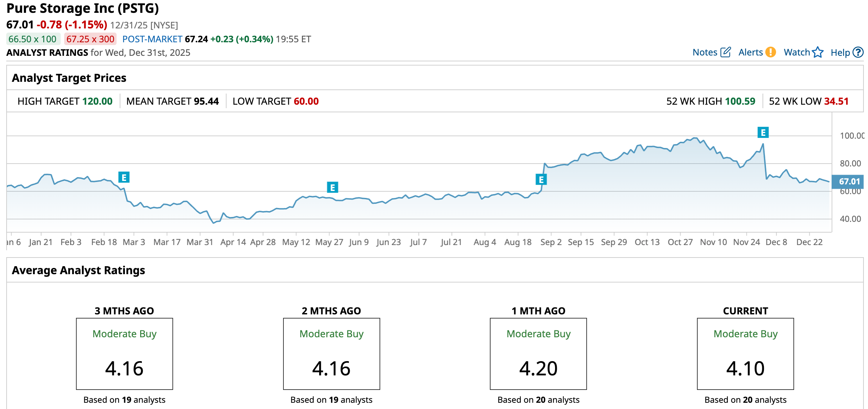Select the CURRENT Moderate Buy rating box
The width and height of the screenshot is (868, 409).
tap(745, 354)
